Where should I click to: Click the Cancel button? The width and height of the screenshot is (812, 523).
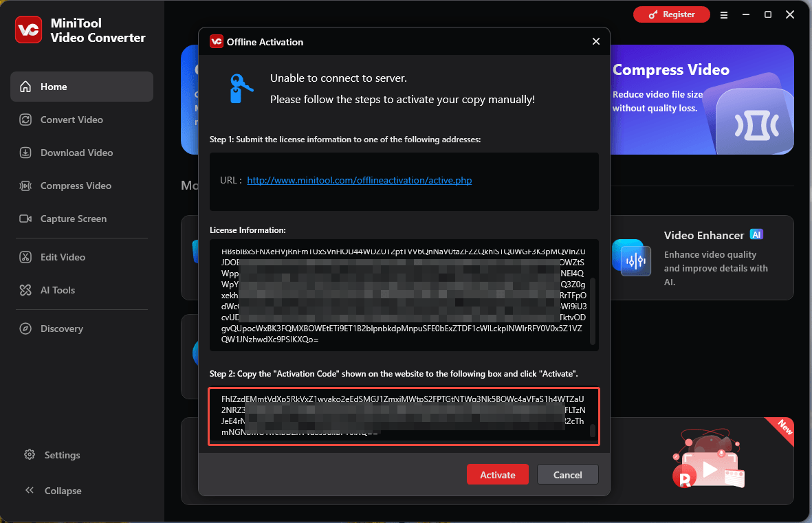click(567, 474)
